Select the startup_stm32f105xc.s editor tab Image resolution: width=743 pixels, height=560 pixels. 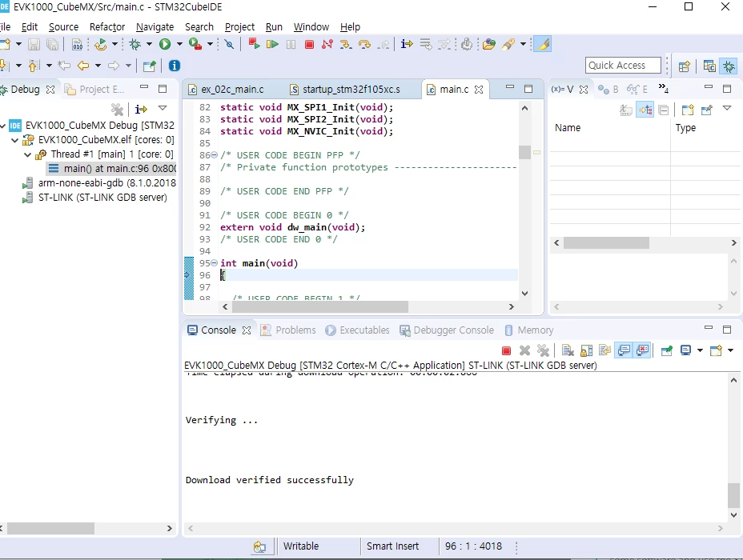tap(351, 90)
